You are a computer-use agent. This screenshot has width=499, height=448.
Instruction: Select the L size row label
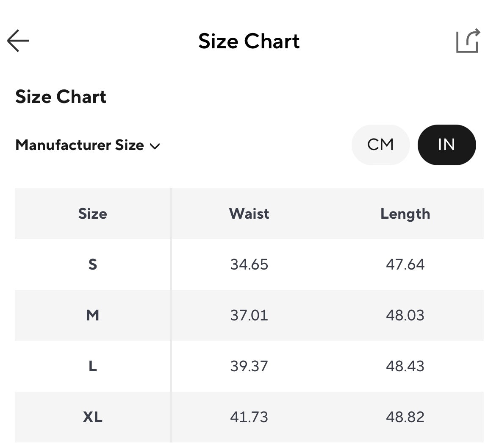pos(92,366)
